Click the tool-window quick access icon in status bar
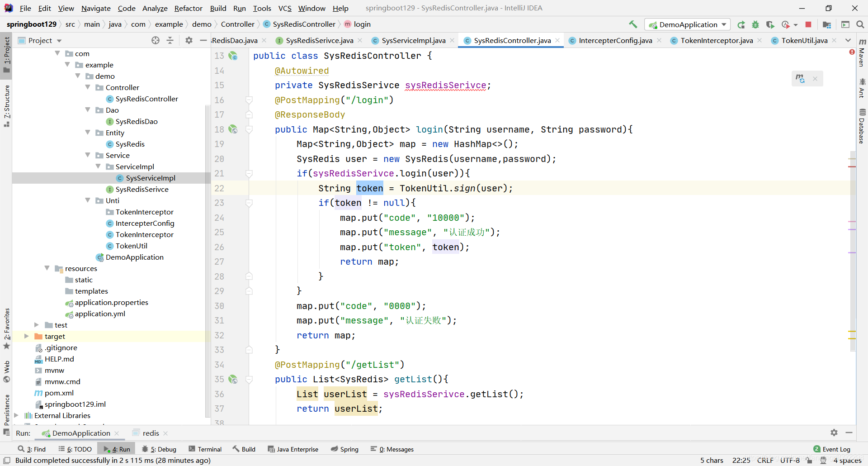This screenshot has height=466, width=868. (x=7, y=460)
